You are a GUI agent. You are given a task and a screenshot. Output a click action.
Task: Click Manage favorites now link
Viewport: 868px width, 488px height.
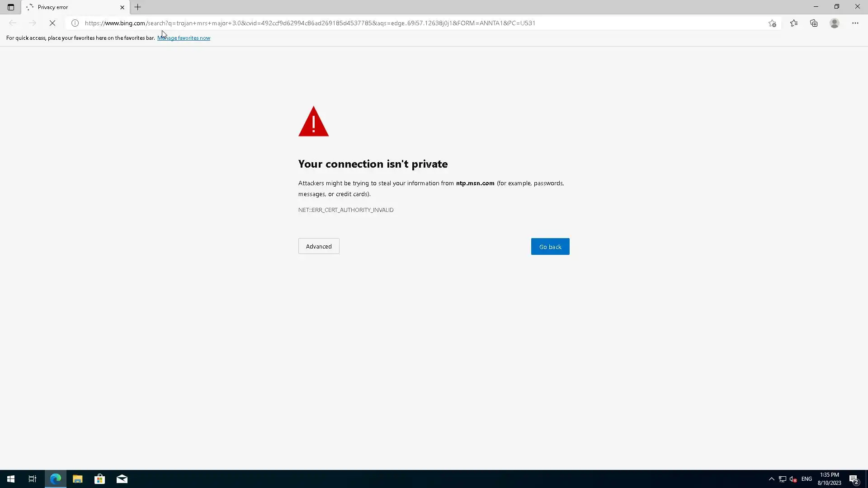[184, 38]
